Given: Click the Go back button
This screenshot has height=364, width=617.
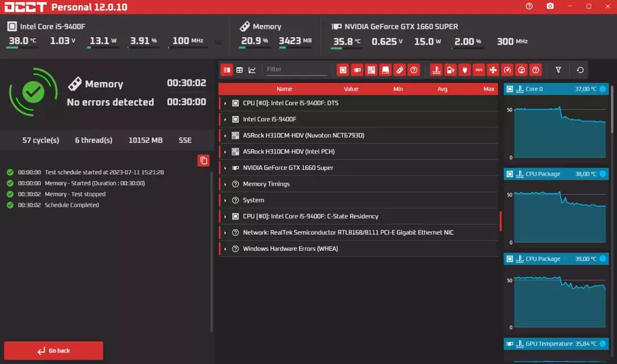Looking at the screenshot, I should 54,351.
